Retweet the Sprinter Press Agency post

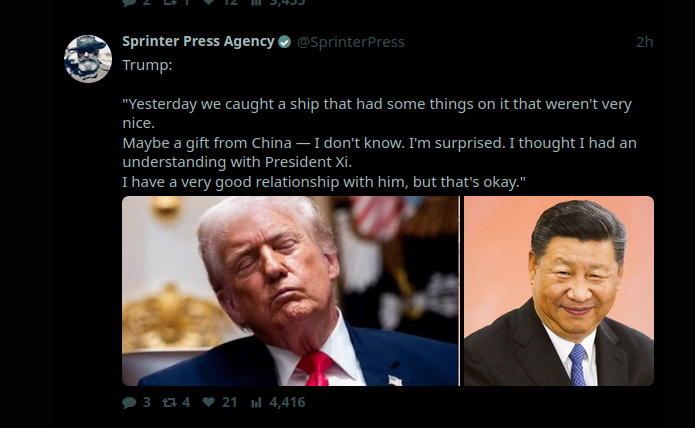click(x=169, y=402)
